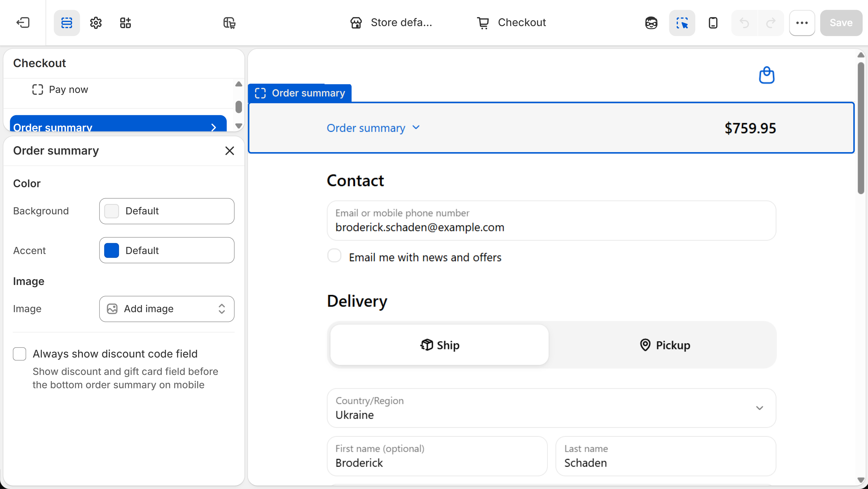Viewport: 868px width, 489px height.
Task: Click the exit editor icon
Action: (x=23, y=23)
